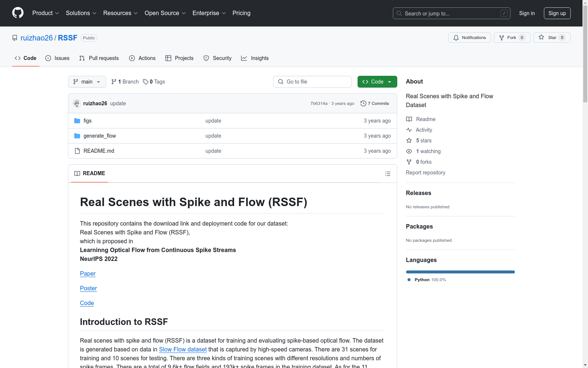Click the search magnifier icon in header

[399, 13]
